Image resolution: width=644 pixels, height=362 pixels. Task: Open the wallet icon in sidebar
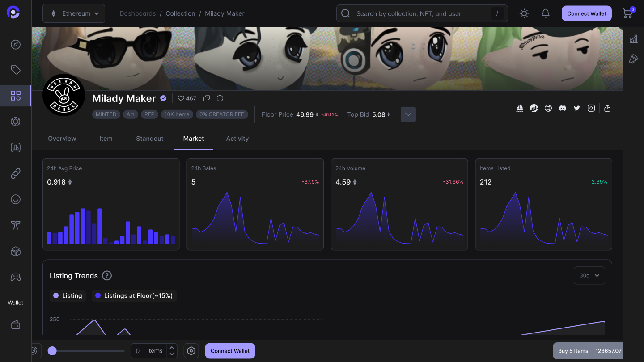(x=16, y=325)
